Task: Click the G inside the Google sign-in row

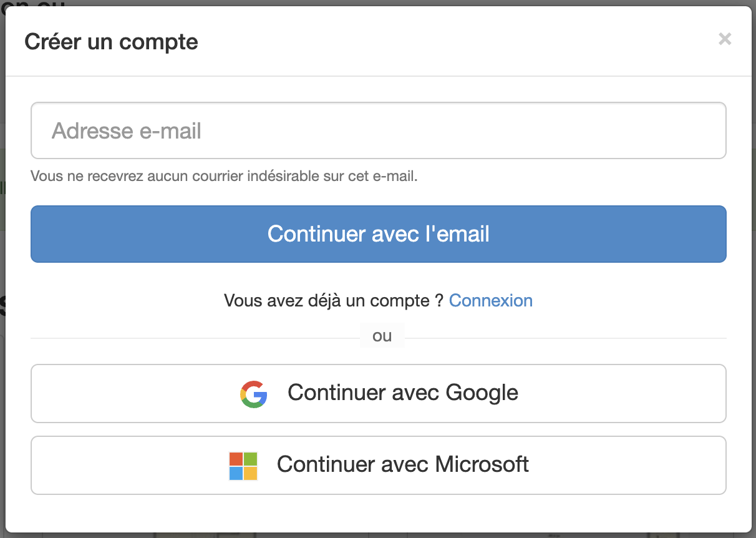Action: click(254, 393)
